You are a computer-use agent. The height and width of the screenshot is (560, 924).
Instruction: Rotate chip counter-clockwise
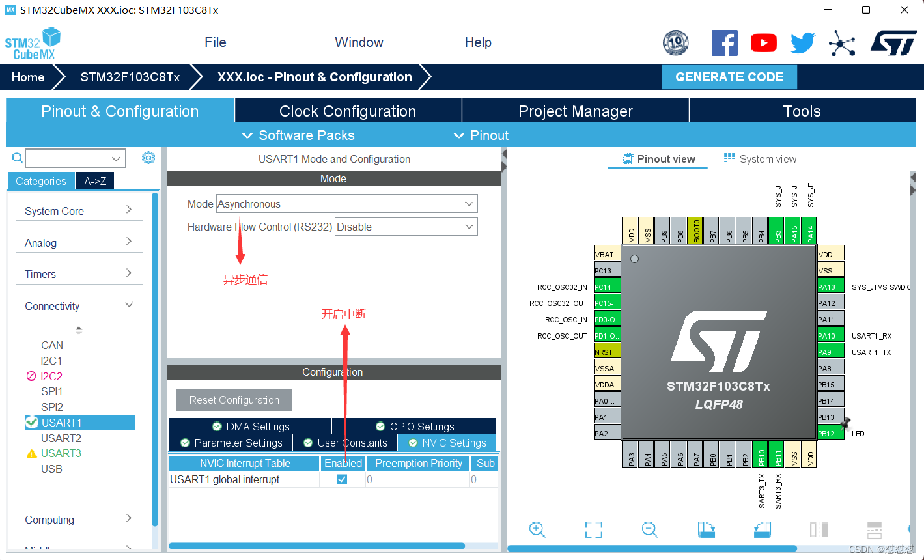763,529
